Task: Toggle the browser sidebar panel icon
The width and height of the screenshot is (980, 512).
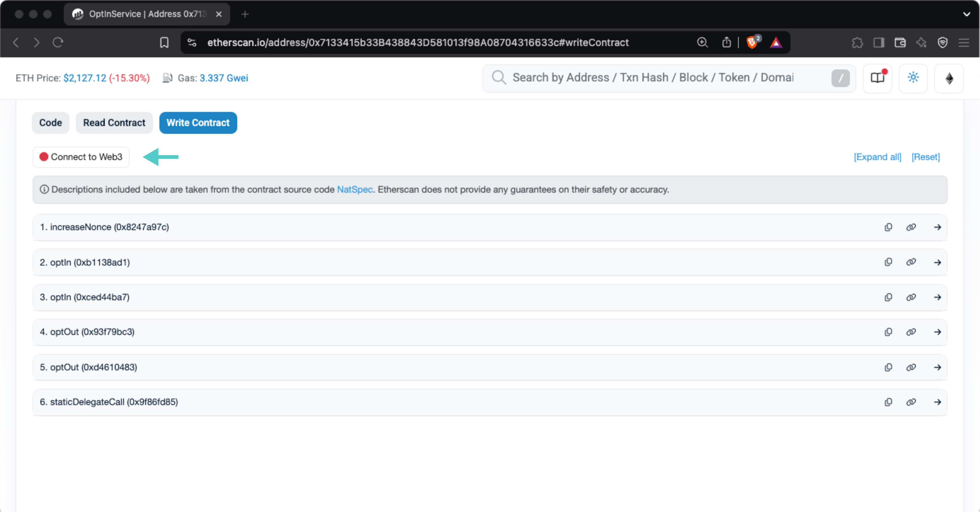Action: [878, 42]
